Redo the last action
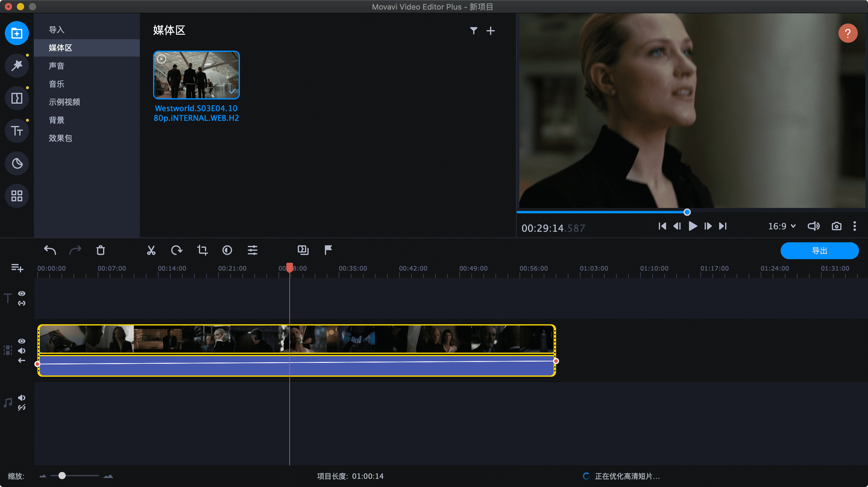Image resolution: width=868 pixels, height=487 pixels. click(x=75, y=250)
